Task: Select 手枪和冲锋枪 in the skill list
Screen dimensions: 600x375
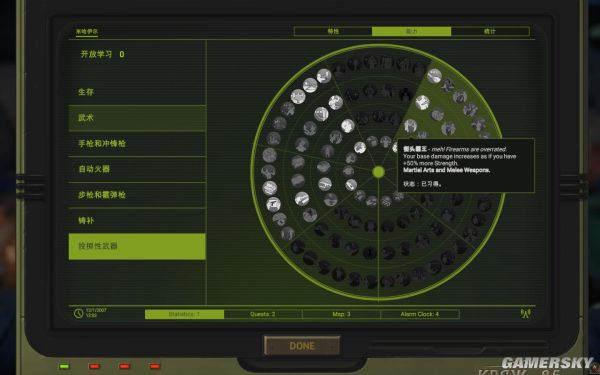Action: (137, 143)
